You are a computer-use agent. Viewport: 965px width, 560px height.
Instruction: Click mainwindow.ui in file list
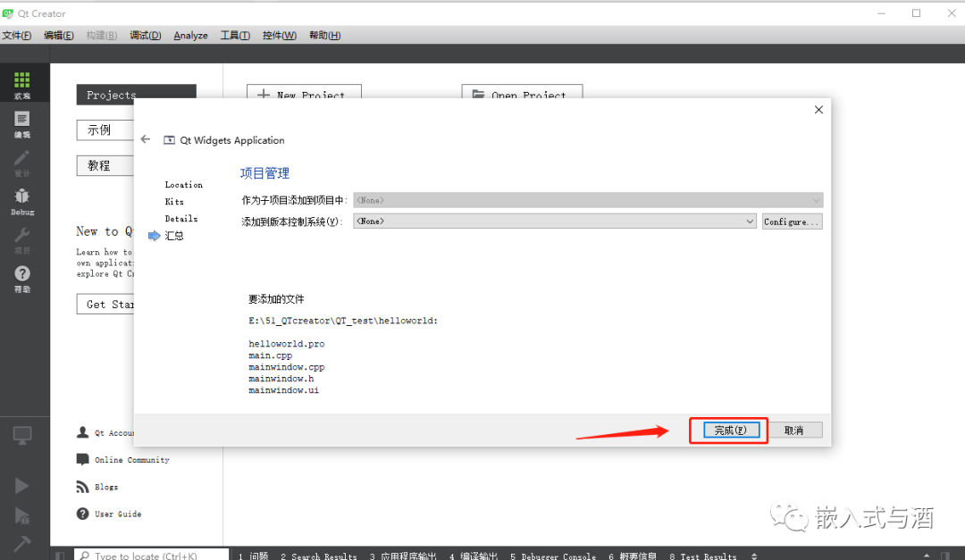coord(284,391)
